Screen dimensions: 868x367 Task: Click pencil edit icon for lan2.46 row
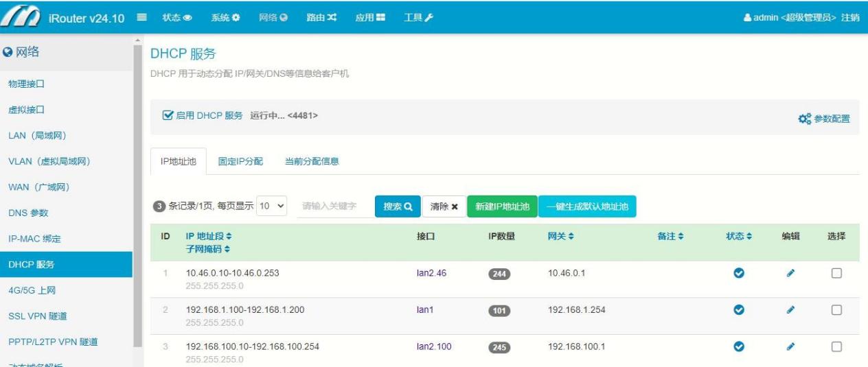click(x=790, y=273)
